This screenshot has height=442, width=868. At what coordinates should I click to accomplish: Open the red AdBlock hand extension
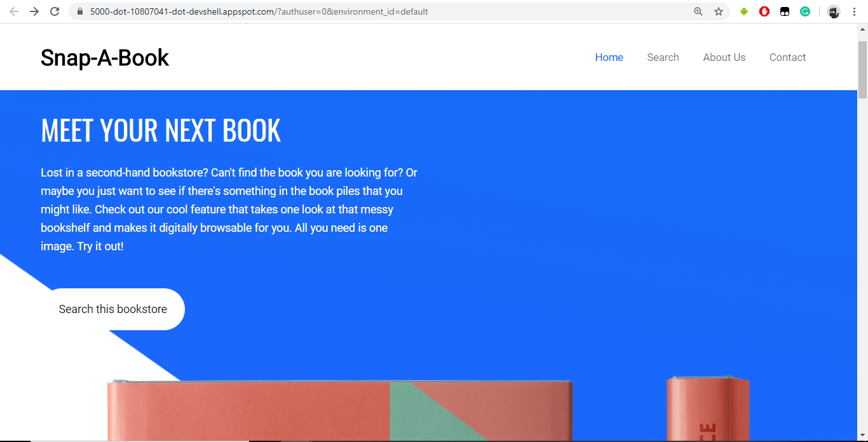(764, 11)
